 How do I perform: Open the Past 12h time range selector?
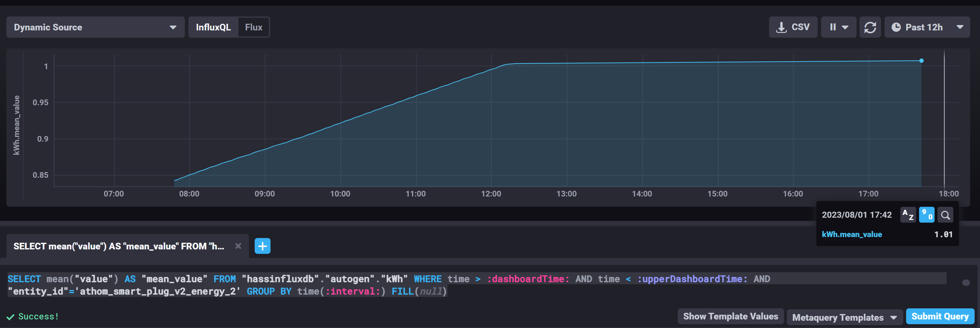[x=927, y=27]
